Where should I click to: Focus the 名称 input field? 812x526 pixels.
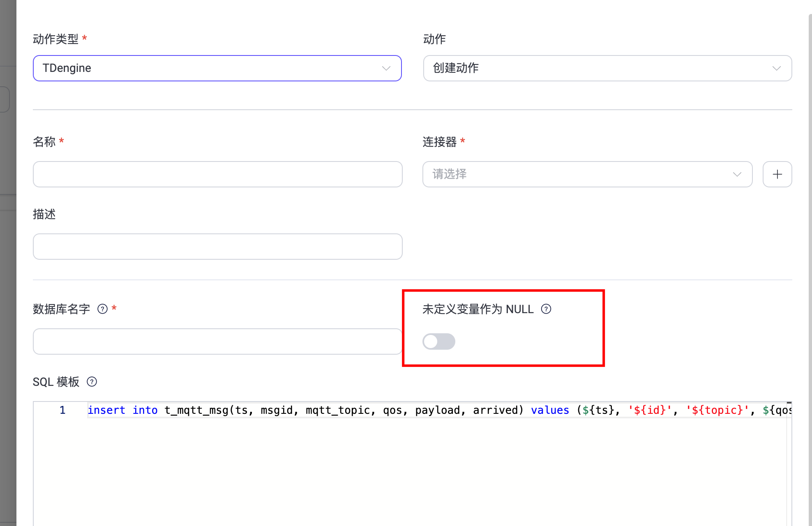click(x=217, y=174)
